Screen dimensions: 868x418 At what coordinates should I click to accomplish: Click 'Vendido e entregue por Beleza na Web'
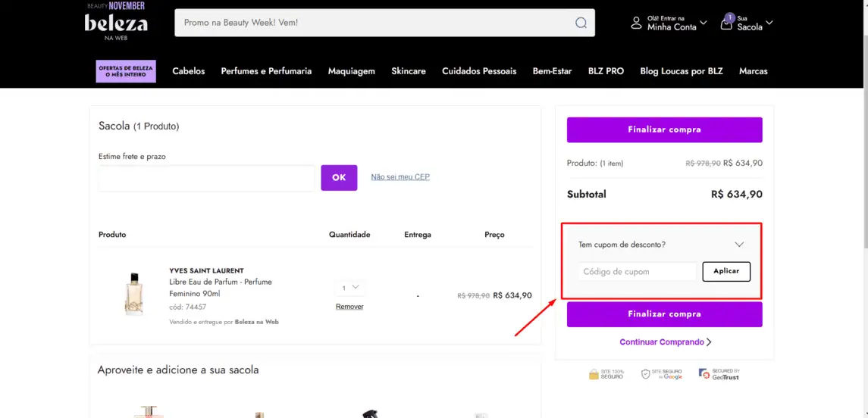[x=224, y=322]
